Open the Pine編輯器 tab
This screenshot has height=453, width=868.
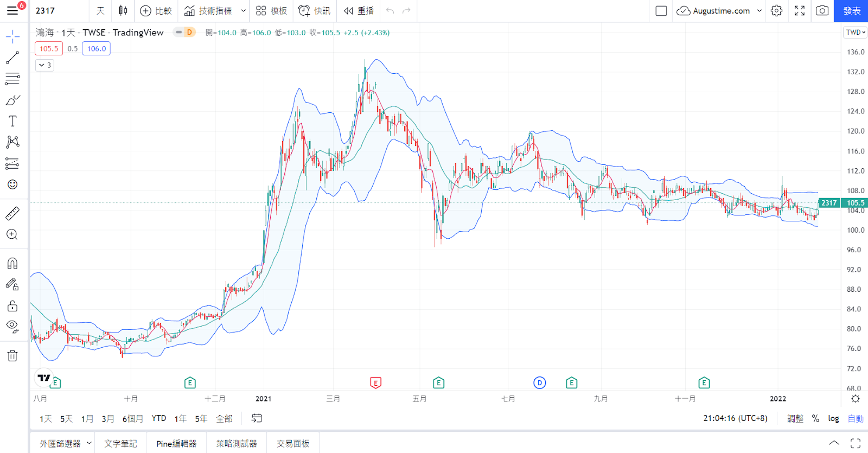point(176,444)
